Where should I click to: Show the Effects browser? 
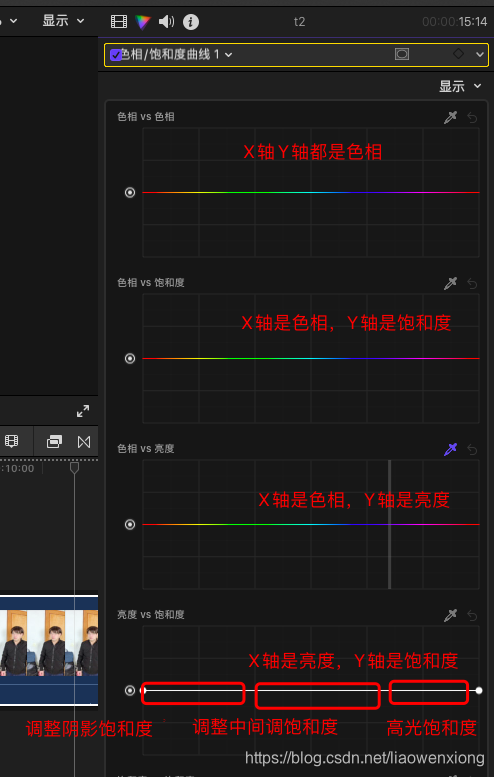click(54, 441)
